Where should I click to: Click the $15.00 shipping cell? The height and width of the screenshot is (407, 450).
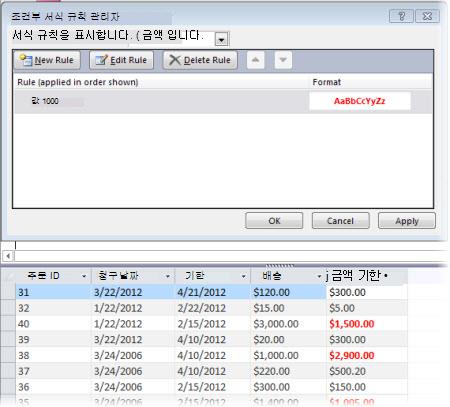[x=288, y=308]
